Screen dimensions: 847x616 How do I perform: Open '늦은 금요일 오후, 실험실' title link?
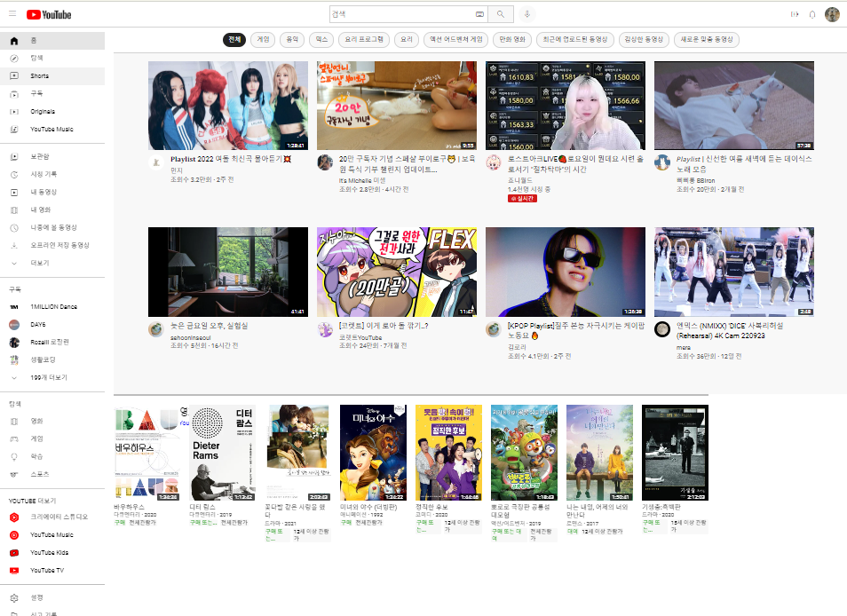pos(209,326)
